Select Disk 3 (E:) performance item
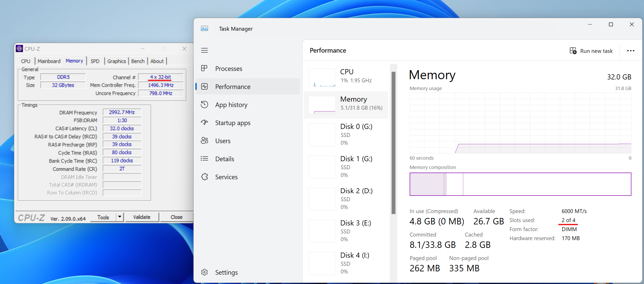 tap(346, 231)
